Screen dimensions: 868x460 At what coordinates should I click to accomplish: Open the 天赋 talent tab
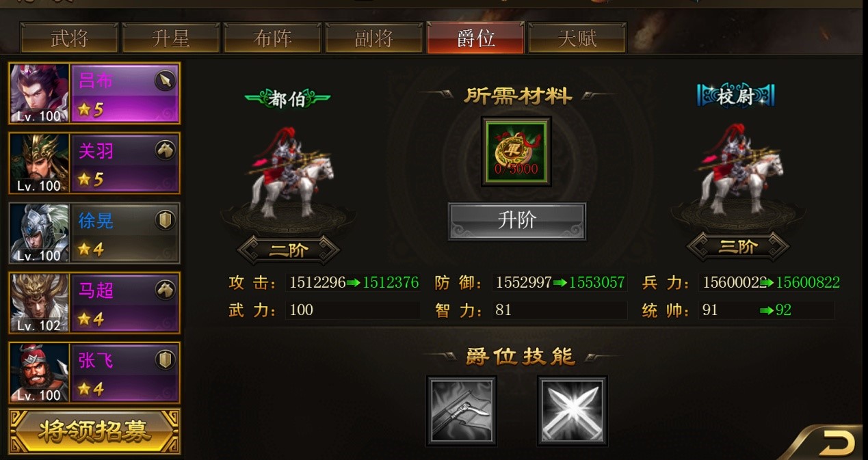click(577, 38)
